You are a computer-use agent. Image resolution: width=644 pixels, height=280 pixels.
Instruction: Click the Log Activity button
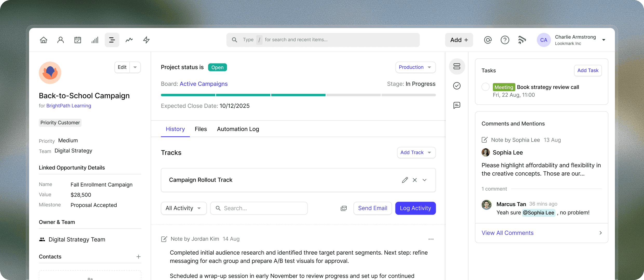click(415, 208)
